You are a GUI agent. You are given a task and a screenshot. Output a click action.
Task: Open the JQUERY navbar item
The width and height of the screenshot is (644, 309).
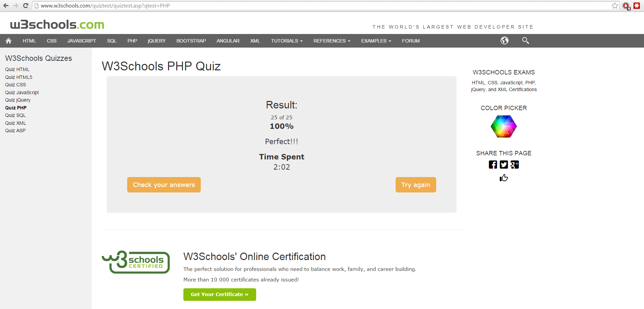point(157,41)
